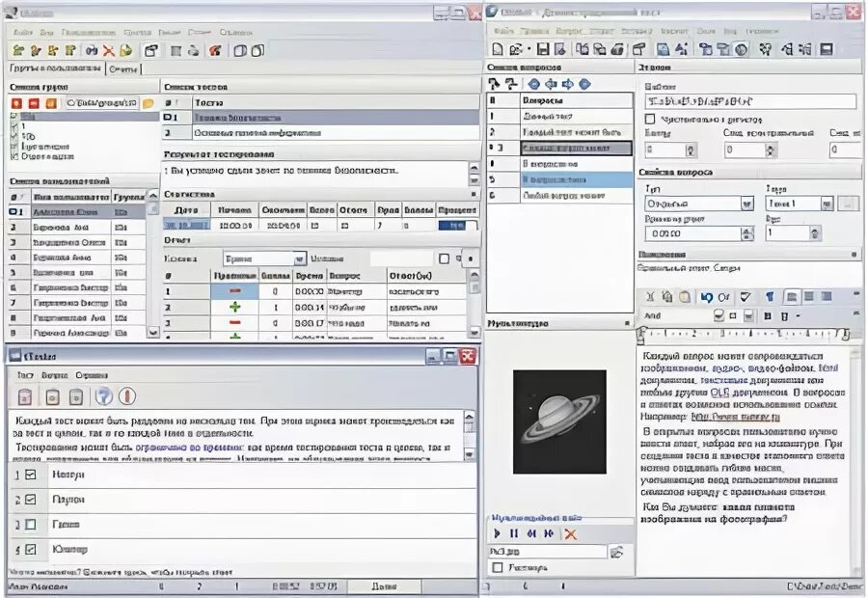
Task: Remove the multimedia file with the red X
Action: tap(570, 533)
